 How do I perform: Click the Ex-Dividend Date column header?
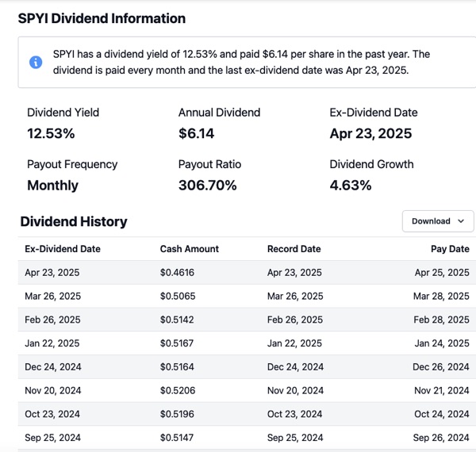click(x=63, y=249)
